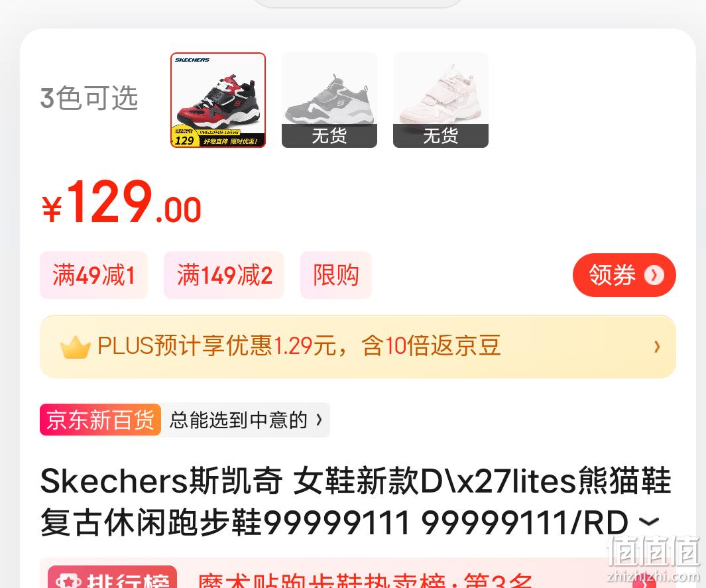This screenshot has width=706, height=588.
Task: Open the 满49减1 promotion tag
Action: [x=93, y=275]
